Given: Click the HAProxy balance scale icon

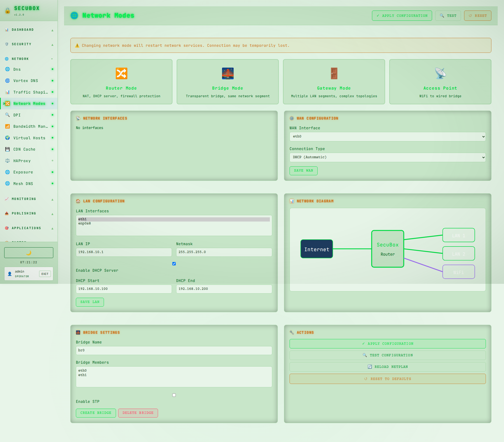Looking at the screenshot, I should 8,161.
